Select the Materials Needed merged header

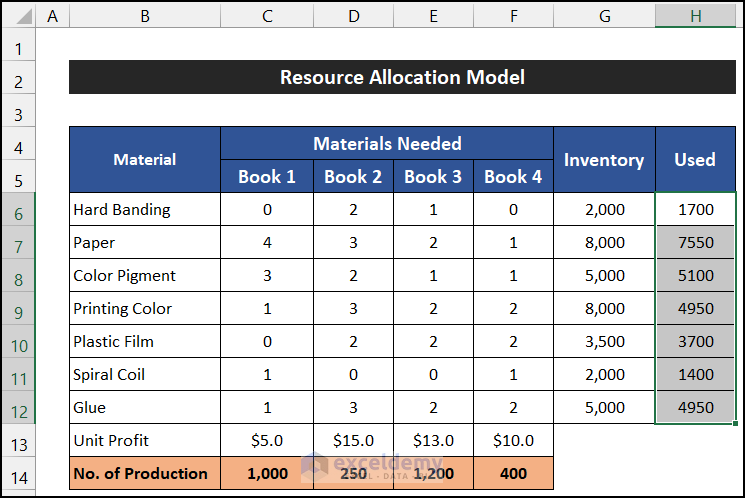click(387, 143)
